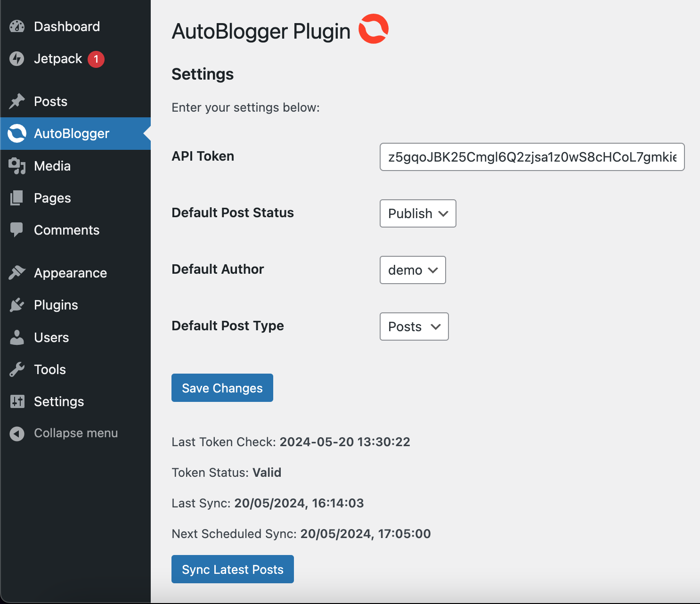
Task: Click the Media library icon
Action: coord(17,166)
